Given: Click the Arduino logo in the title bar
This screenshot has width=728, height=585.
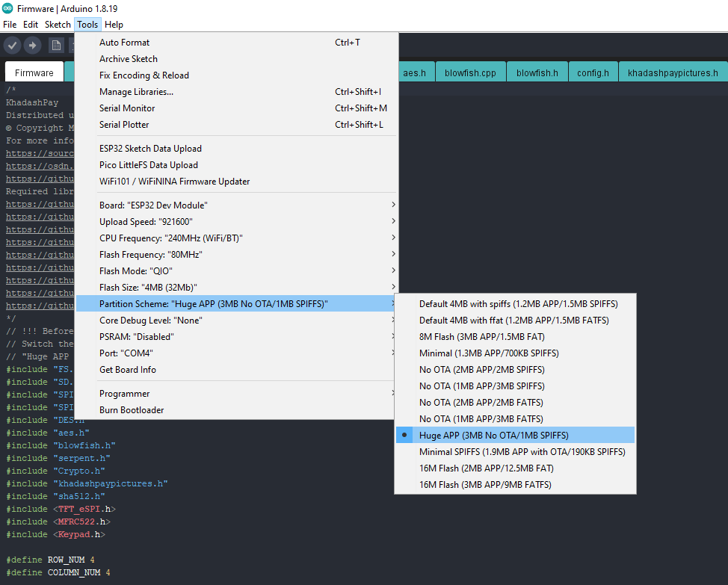Looking at the screenshot, I should (x=7, y=8).
